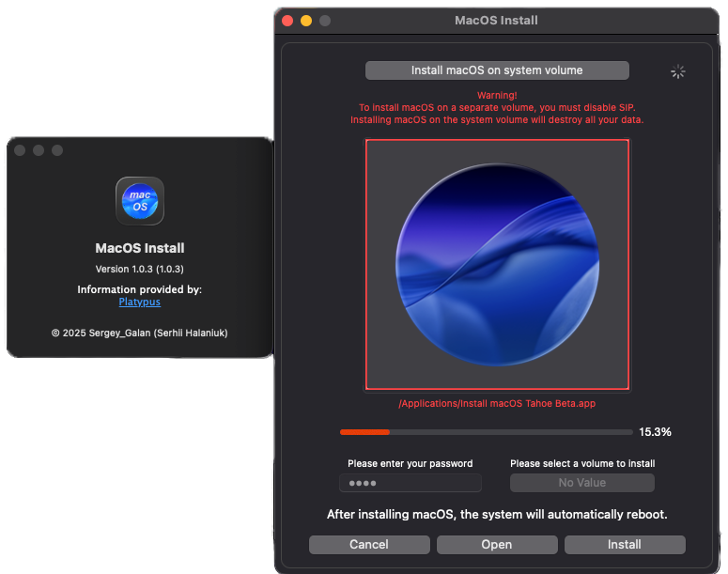This screenshot has height=574, width=728.
Task: Click the 'you must disable SIP' warning line
Action: [x=497, y=108]
